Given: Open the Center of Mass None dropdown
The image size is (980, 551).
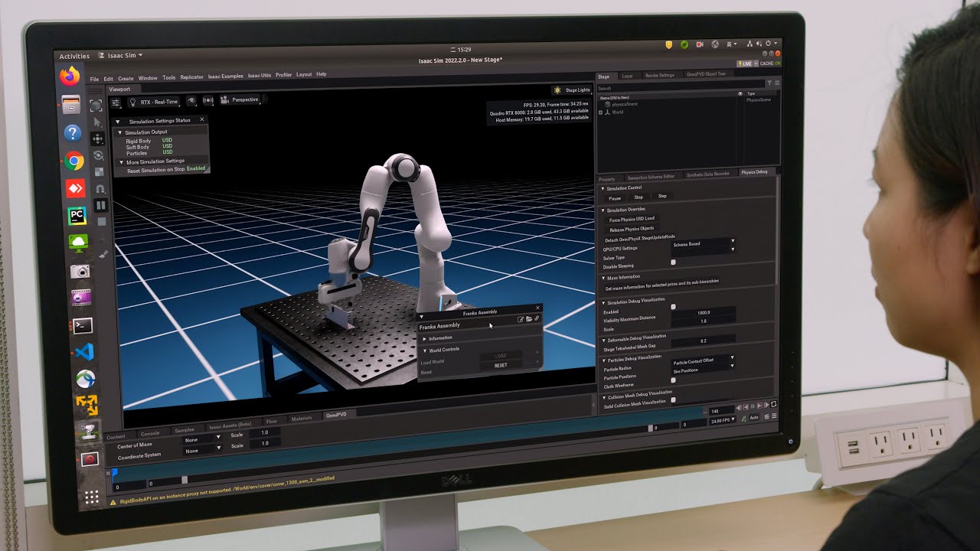Looking at the screenshot, I should pos(203,440).
